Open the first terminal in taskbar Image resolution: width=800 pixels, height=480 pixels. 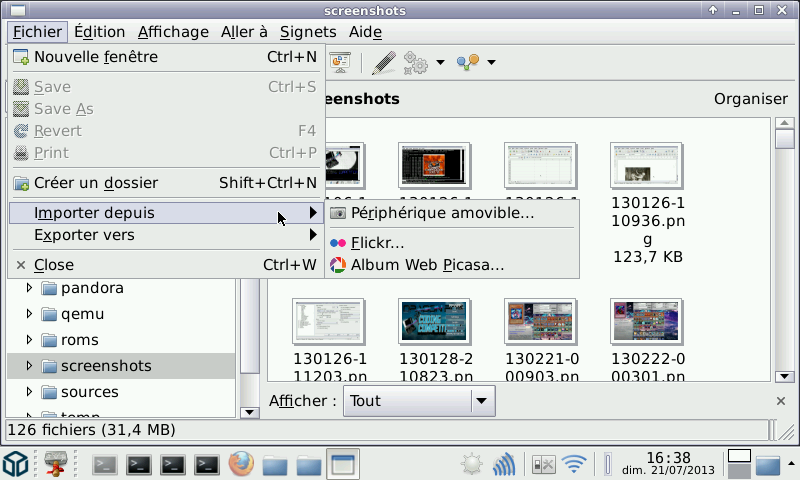click(105, 464)
